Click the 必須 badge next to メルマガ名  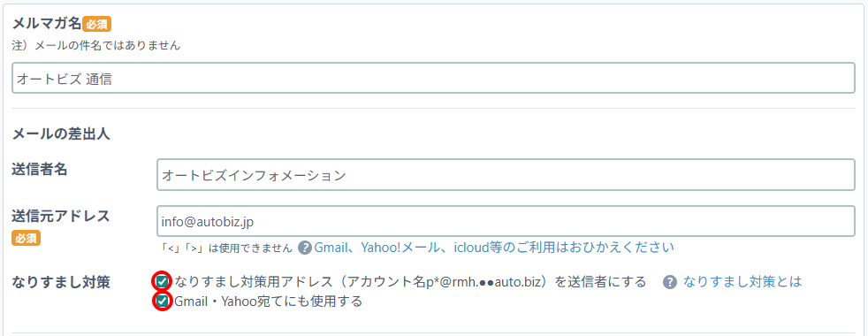click(x=97, y=25)
